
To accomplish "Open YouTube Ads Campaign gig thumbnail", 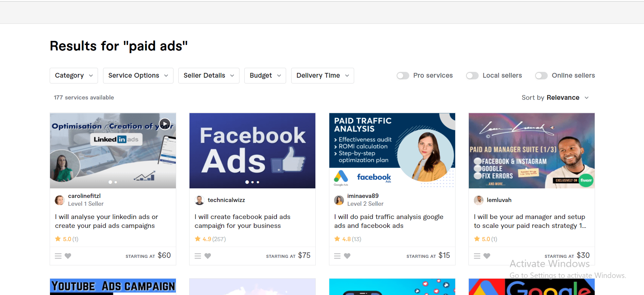I will pyautogui.click(x=113, y=286).
